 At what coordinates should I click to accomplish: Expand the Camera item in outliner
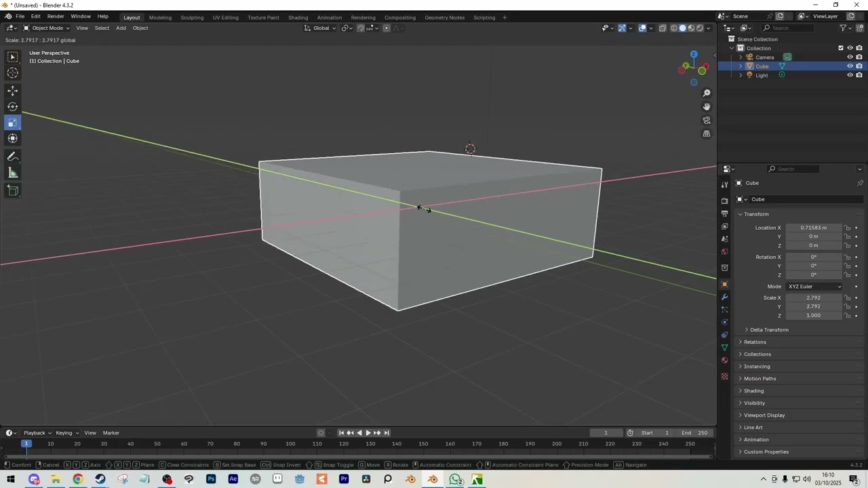(x=741, y=57)
